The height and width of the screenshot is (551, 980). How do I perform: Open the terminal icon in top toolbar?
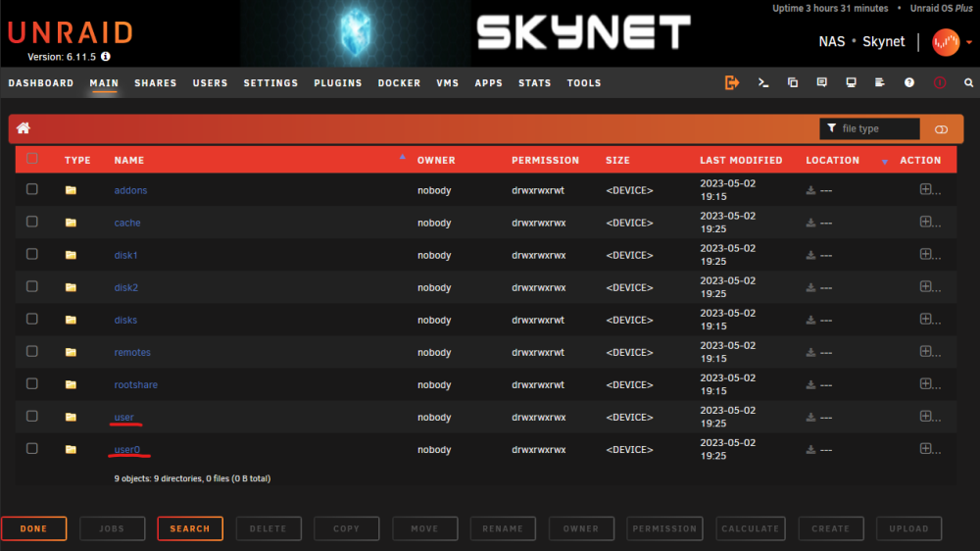tap(763, 82)
